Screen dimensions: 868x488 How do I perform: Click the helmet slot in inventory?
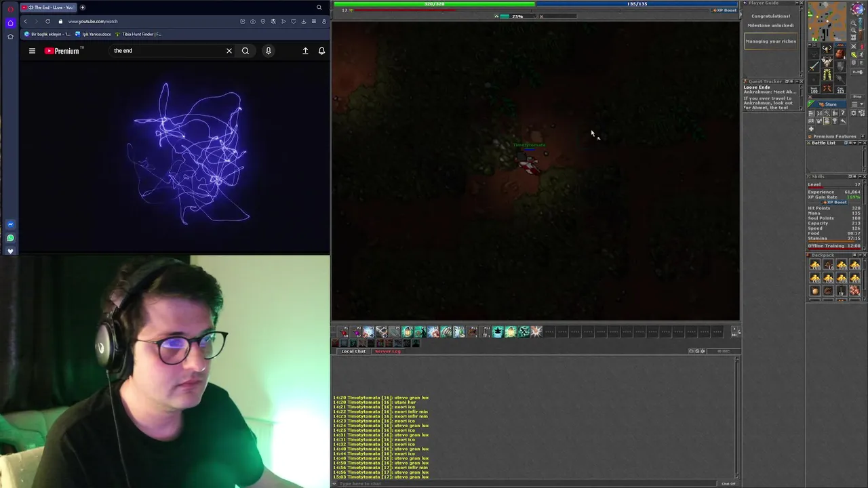point(827,49)
